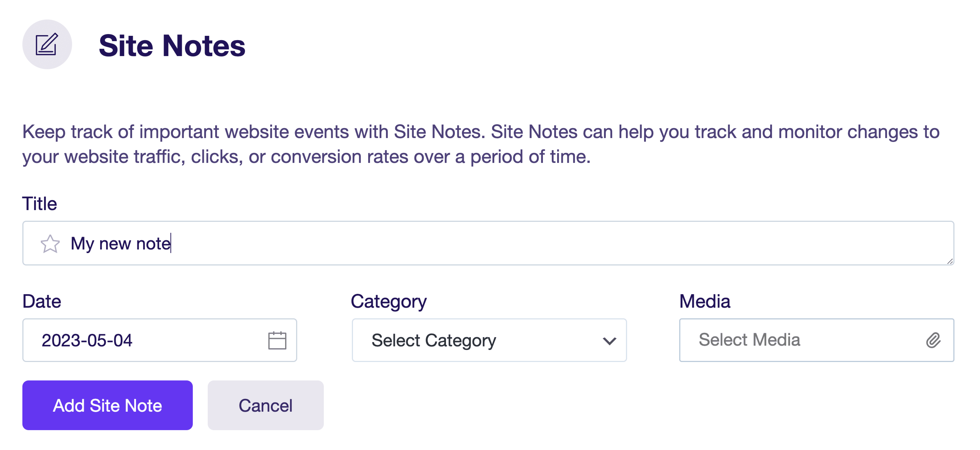
Task: Click the Title field resize handle
Action: [950, 261]
